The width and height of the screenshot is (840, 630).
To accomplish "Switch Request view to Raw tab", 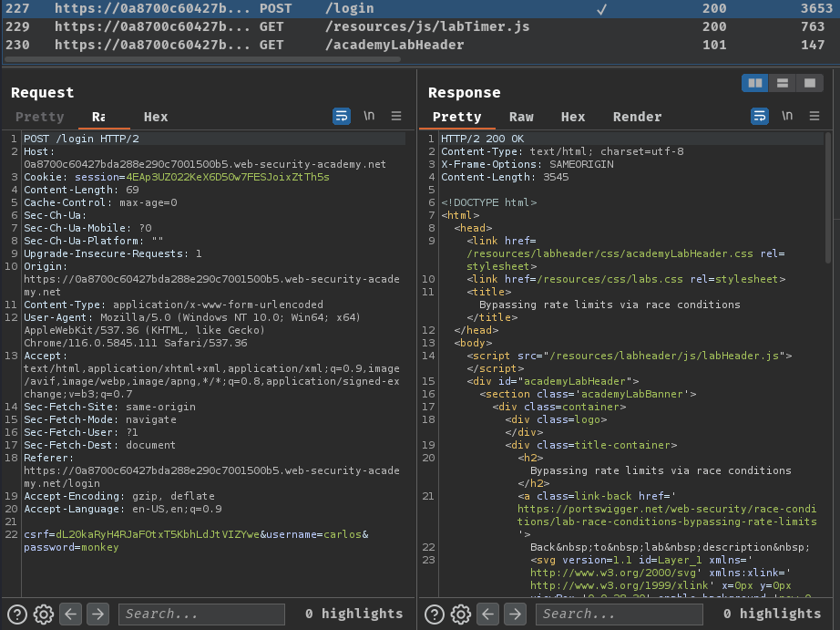I will point(98,117).
